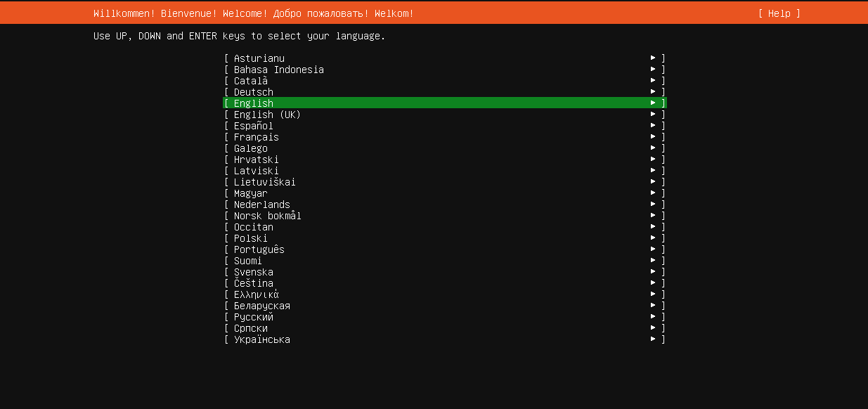Click the arrow next to Nederlands
Image resolution: width=868 pixels, height=409 pixels.
pyautogui.click(x=653, y=204)
